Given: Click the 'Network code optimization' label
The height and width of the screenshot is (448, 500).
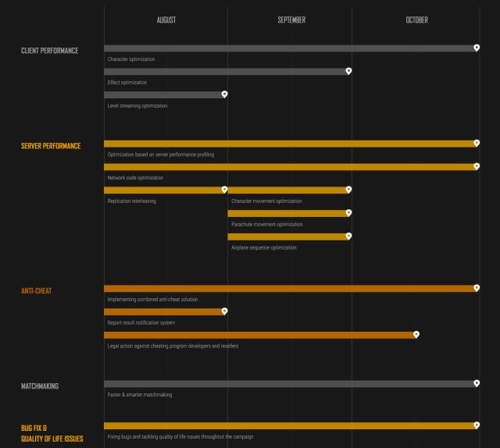Looking at the screenshot, I should pos(135,178).
